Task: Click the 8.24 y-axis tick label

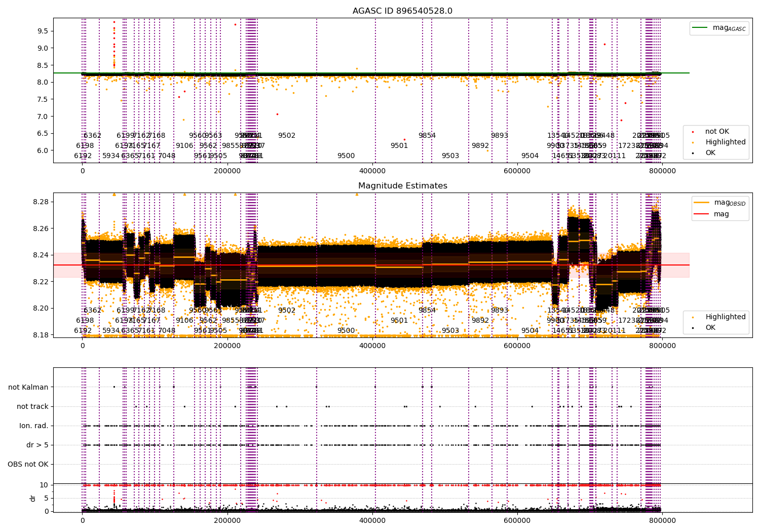Action: point(41,255)
